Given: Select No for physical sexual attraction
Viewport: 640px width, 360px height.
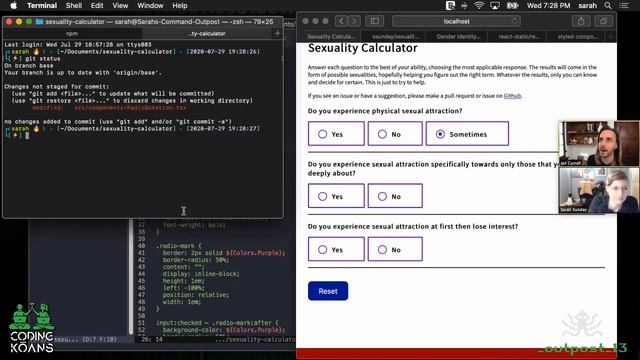Looking at the screenshot, I should tap(395, 133).
